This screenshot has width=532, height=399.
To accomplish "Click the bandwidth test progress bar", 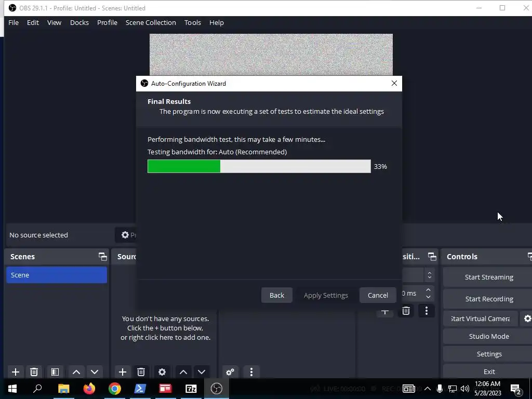I will pyautogui.click(x=259, y=166).
